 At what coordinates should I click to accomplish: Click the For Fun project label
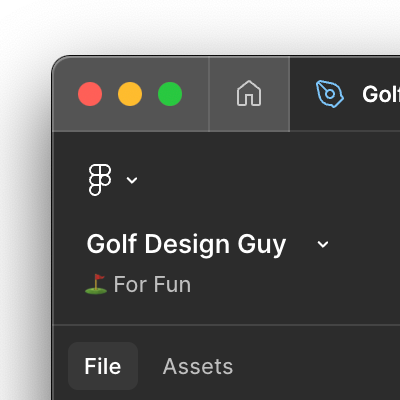[152, 284]
